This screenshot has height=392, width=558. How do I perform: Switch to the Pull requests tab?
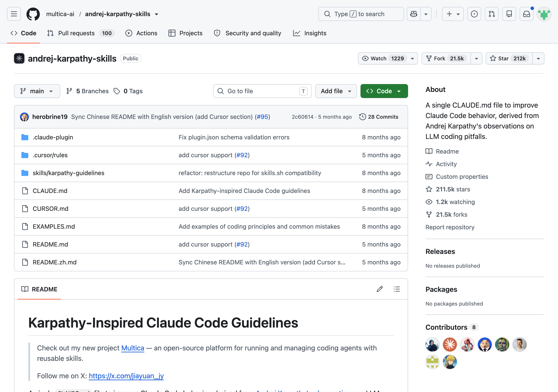click(x=80, y=33)
